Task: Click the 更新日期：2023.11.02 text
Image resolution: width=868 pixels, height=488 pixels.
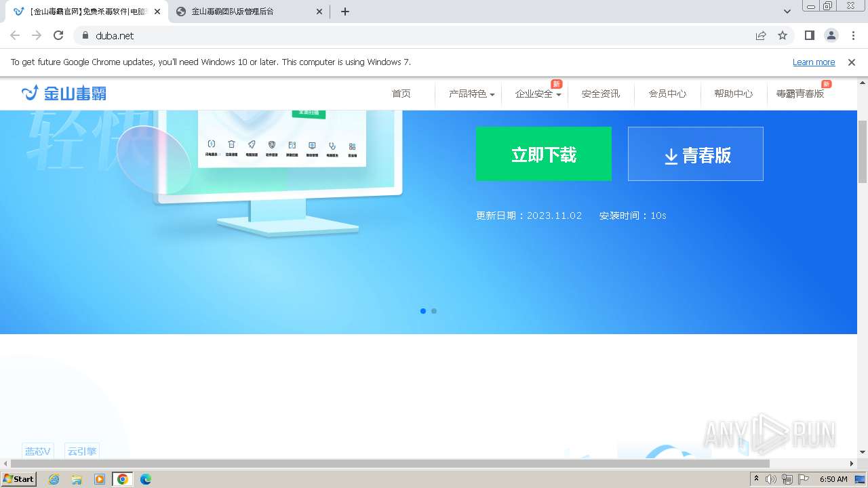Action: click(x=529, y=216)
